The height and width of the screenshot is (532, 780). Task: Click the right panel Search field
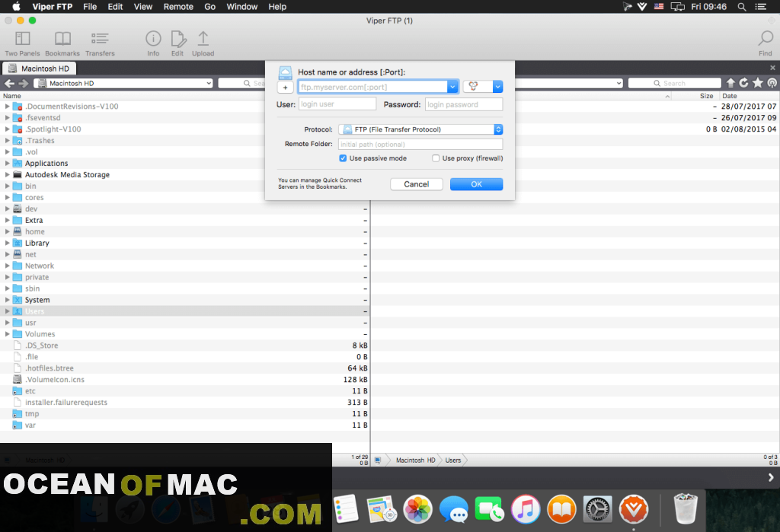pyautogui.click(x=675, y=84)
